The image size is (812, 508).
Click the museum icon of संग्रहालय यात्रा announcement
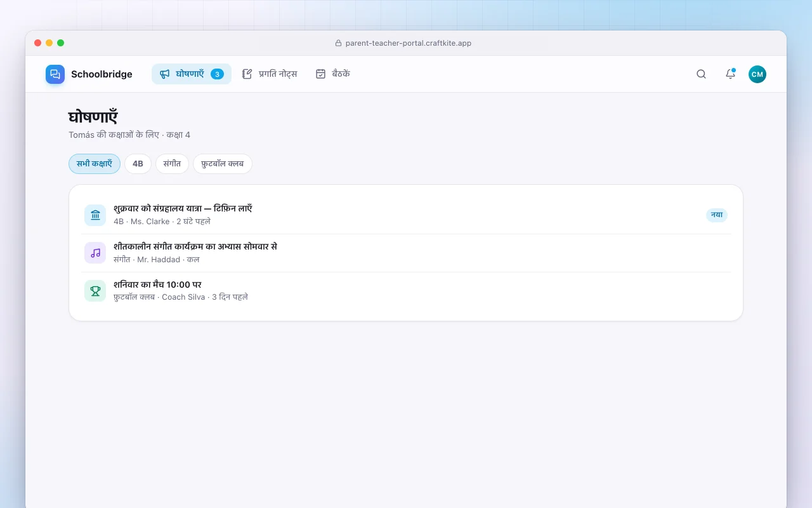pos(95,215)
